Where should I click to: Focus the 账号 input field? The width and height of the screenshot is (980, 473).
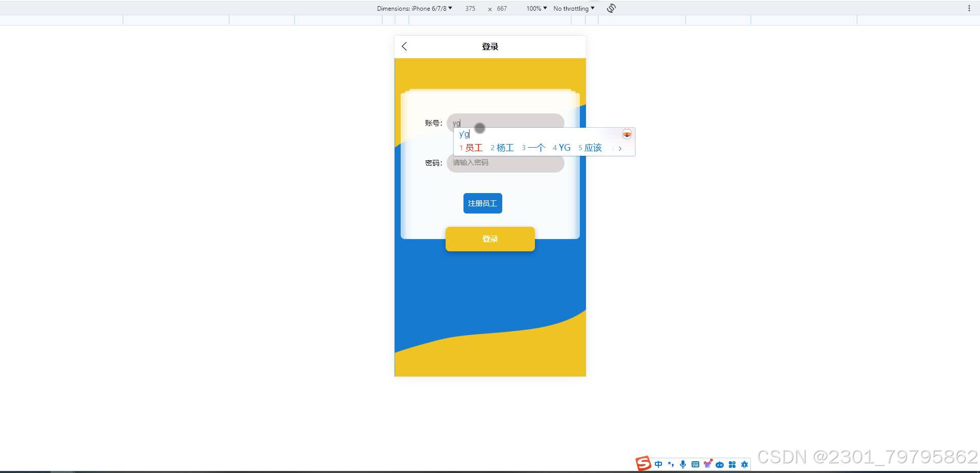(505, 123)
